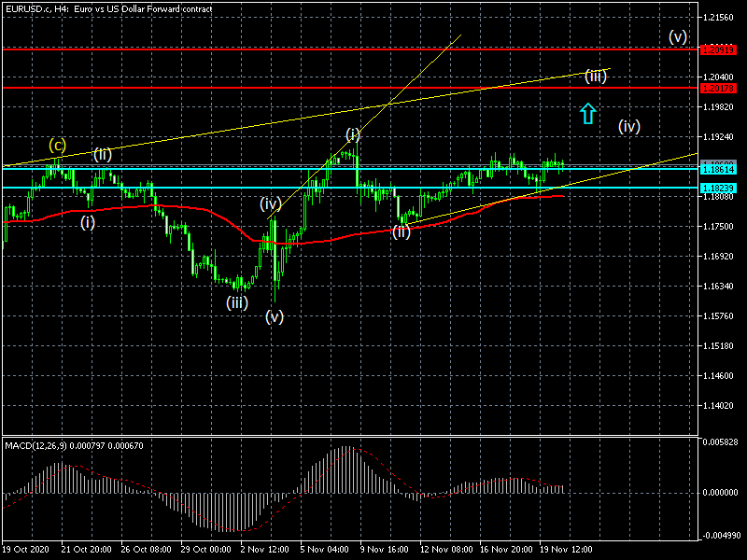Click the '26 Oct 08:00' time label
Viewport: 747px width, 560px height.
pyautogui.click(x=146, y=549)
